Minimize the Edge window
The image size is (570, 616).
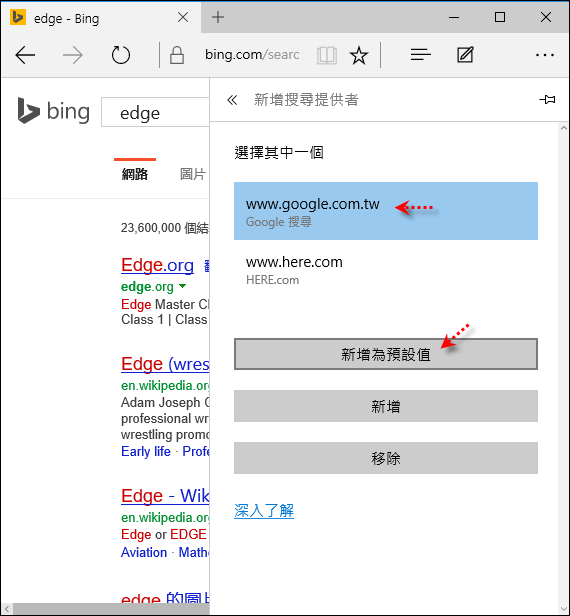[454, 17]
